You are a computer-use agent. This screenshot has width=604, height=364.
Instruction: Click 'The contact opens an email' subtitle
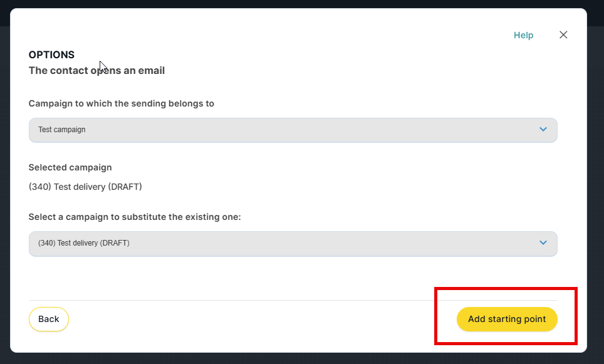[x=96, y=71]
